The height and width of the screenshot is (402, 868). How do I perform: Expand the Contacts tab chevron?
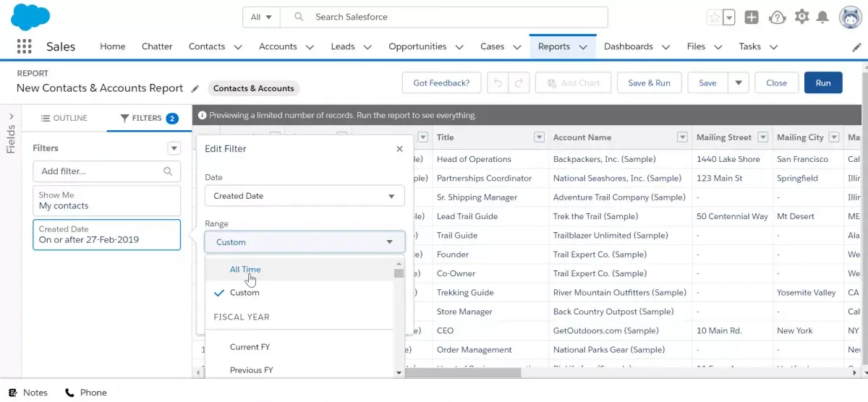pyautogui.click(x=238, y=47)
